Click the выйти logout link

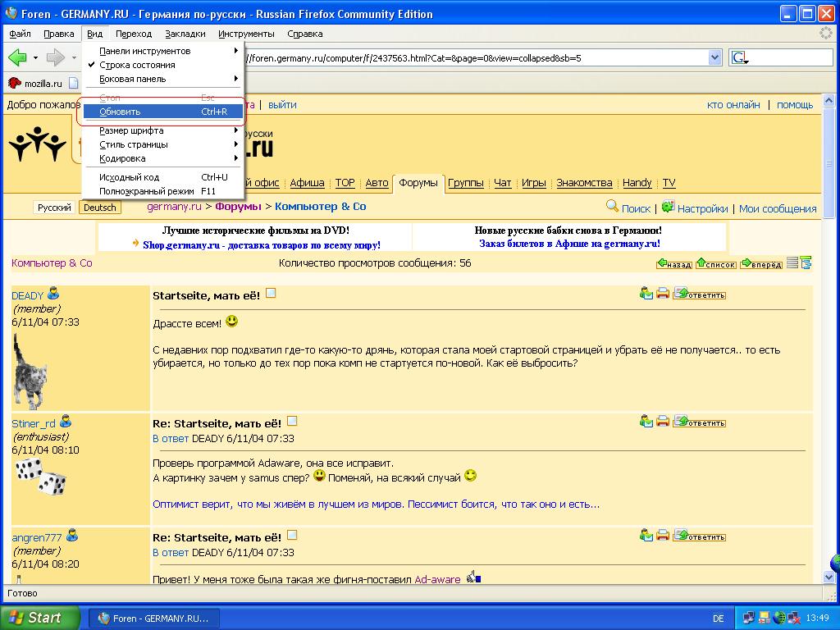click(x=282, y=105)
